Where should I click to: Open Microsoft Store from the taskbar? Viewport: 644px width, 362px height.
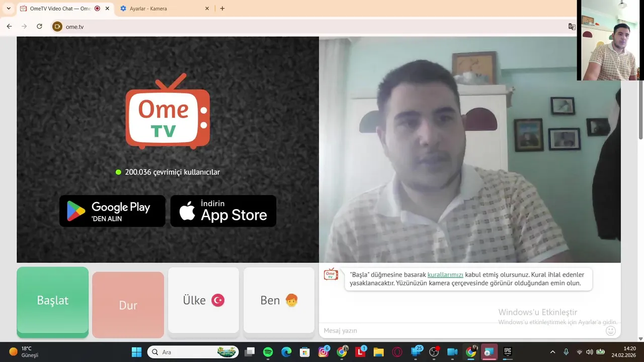click(304, 352)
